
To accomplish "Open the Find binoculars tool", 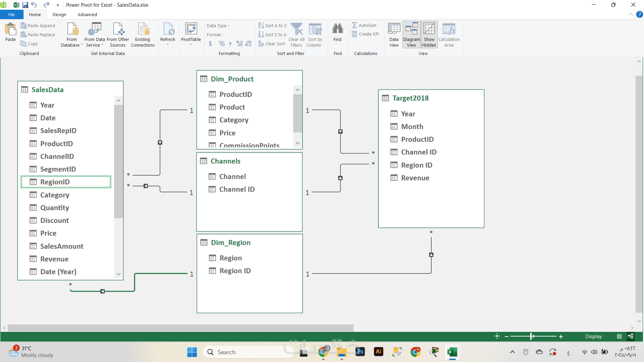I will (x=337, y=29).
